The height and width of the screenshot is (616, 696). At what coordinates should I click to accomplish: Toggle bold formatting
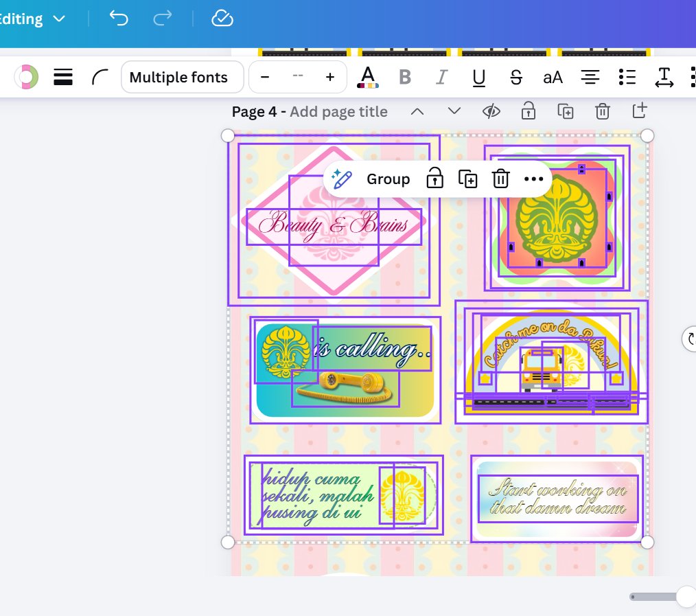click(405, 78)
